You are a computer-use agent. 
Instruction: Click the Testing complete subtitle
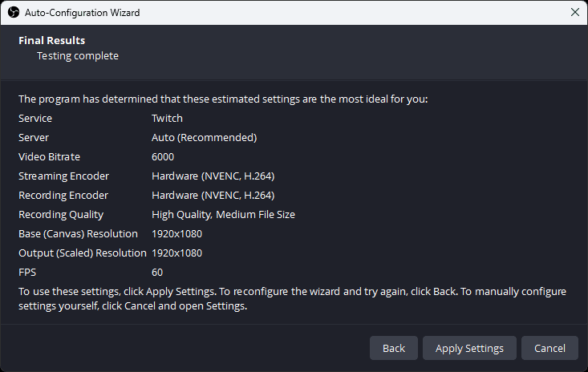pos(78,56)
